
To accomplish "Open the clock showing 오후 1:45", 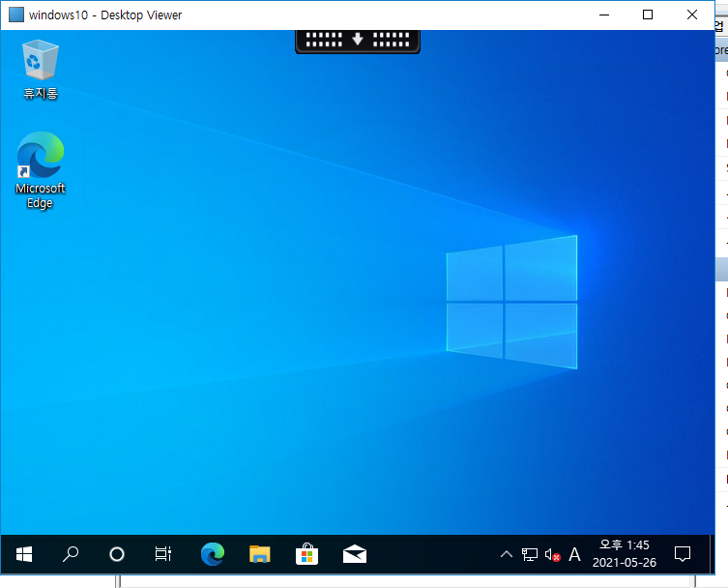I will click(624, 554).
